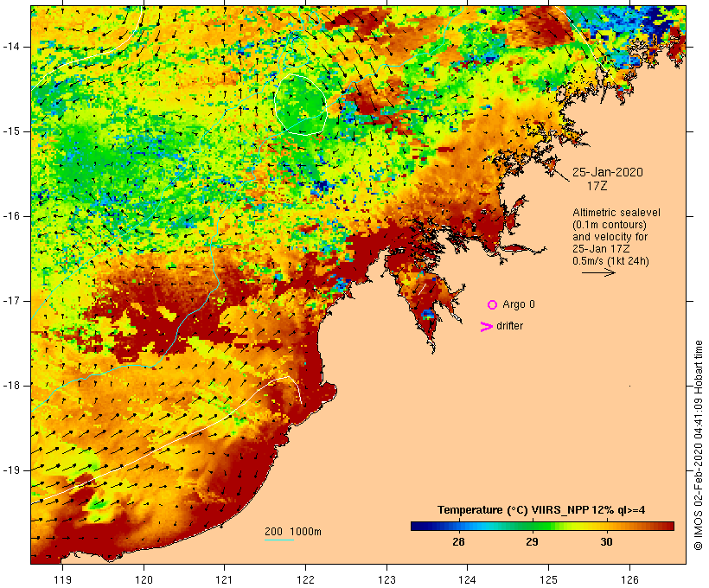Click the '17Z' time label
This screenshot has width=709, height=588.
point(597,186)
